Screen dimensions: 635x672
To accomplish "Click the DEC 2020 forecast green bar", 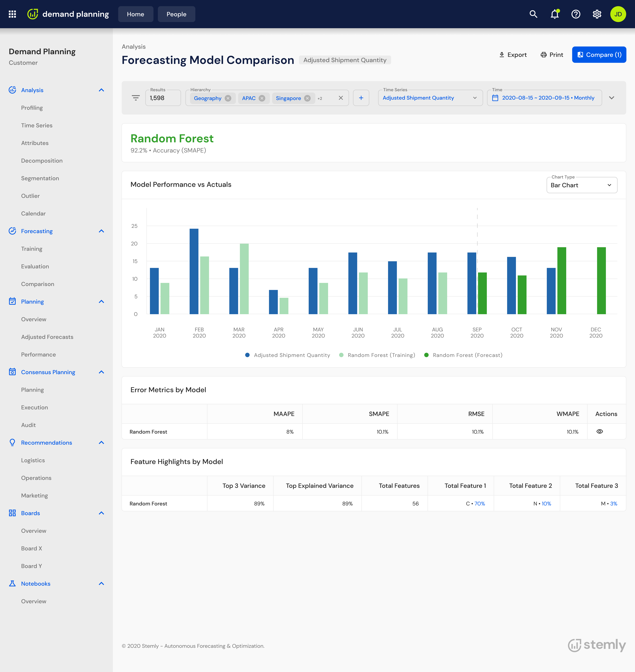I will click(x=601, y=280).
